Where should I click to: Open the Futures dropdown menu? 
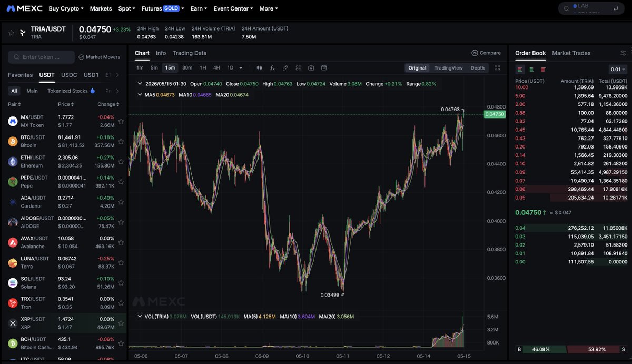tap(163, 8)
